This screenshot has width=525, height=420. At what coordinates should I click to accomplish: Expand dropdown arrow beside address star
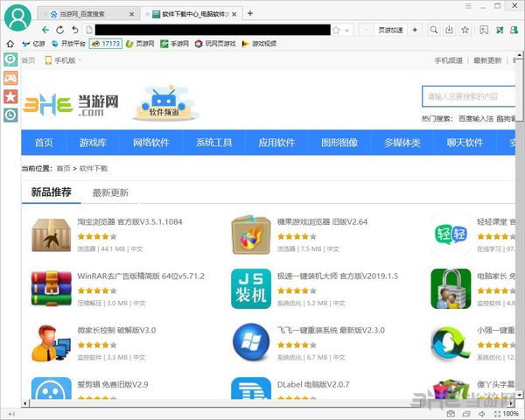click(347, 31)
